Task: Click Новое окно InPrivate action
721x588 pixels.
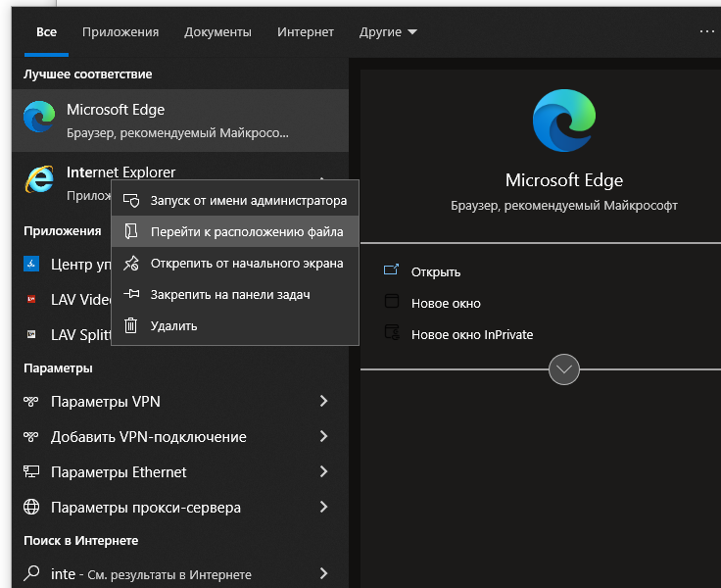Action: click(472, 334)
